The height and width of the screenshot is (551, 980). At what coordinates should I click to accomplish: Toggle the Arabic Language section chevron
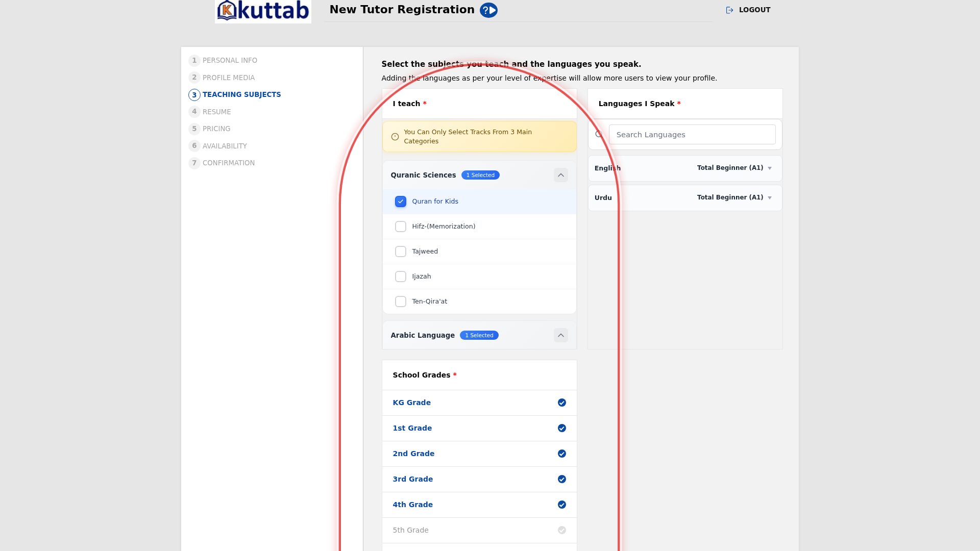[561, 335]
